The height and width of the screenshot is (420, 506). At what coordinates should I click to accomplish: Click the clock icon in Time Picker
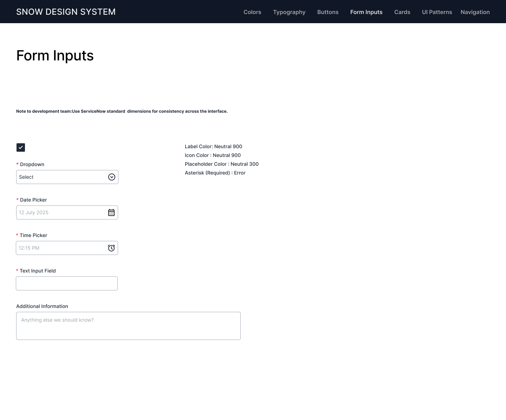point(111,248)
